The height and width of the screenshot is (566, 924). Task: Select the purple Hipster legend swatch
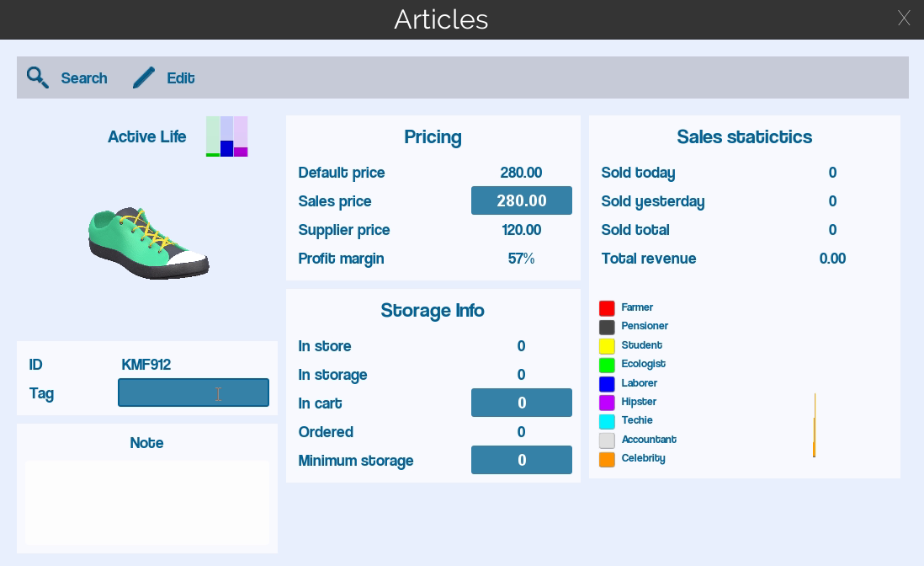(607, 403)
